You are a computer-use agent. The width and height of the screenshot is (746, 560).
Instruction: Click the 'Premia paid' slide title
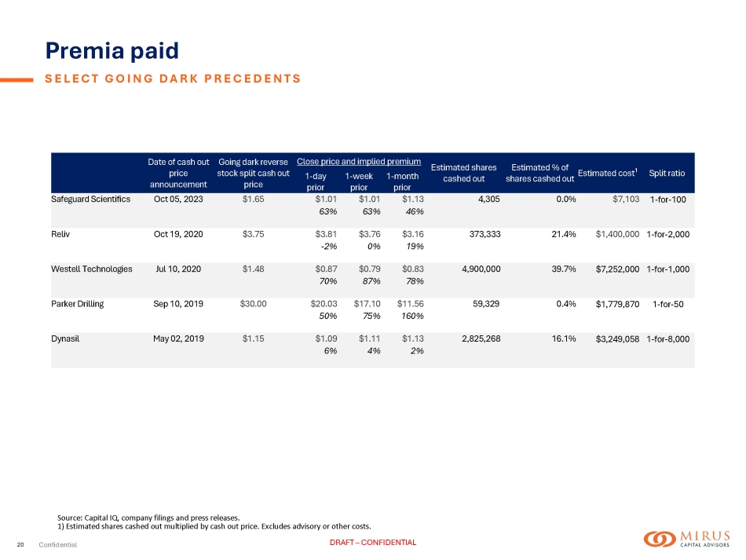(x=112, y=50)
